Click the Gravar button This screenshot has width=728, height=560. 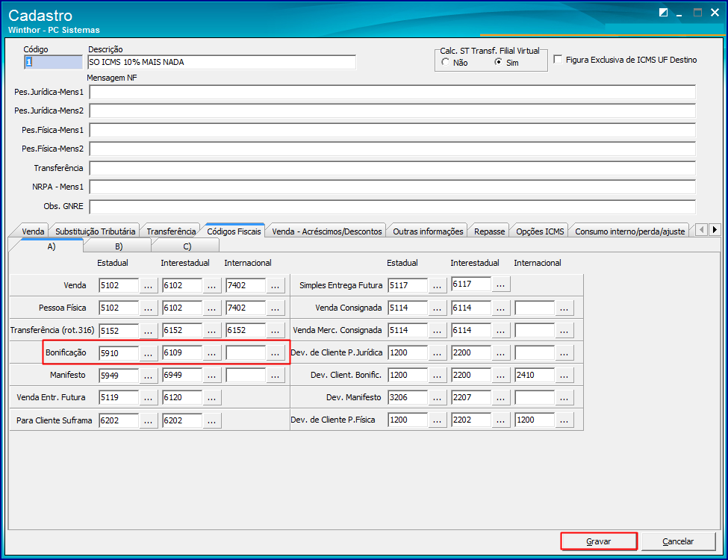pos(599,541)
